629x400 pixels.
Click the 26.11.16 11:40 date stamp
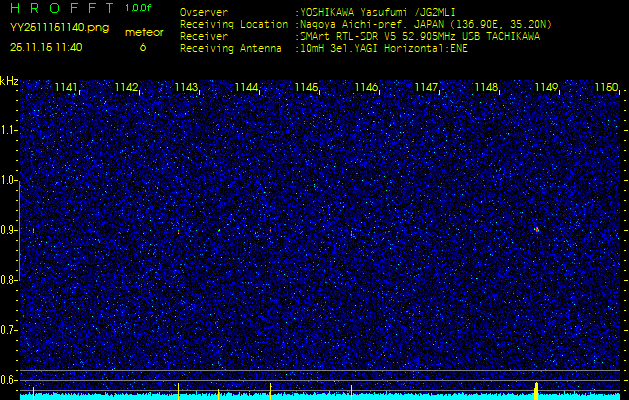pos(46,47)
